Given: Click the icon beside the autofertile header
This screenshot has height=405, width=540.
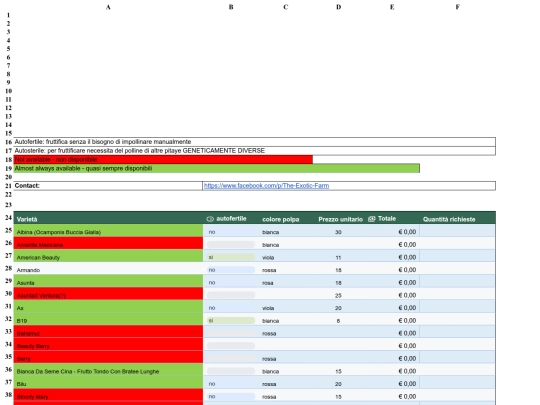Looking at the screenshot, I should click(x=210, y=219).
